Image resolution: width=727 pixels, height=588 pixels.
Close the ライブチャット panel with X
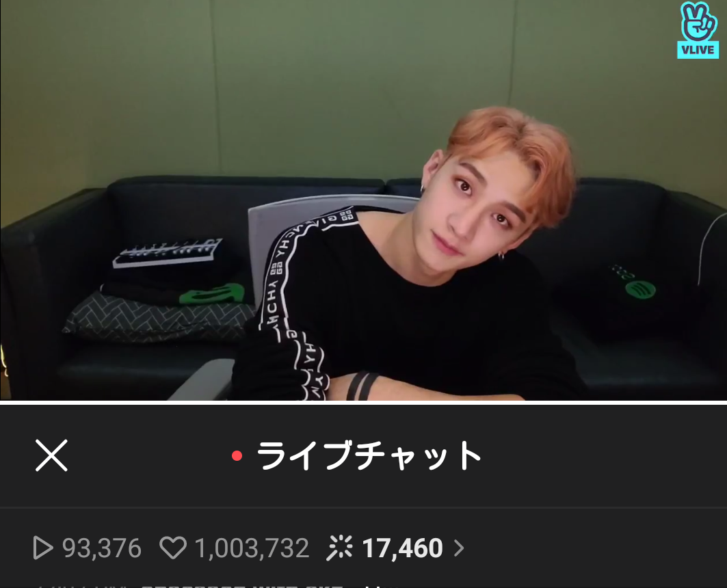[x=51, y=455]
